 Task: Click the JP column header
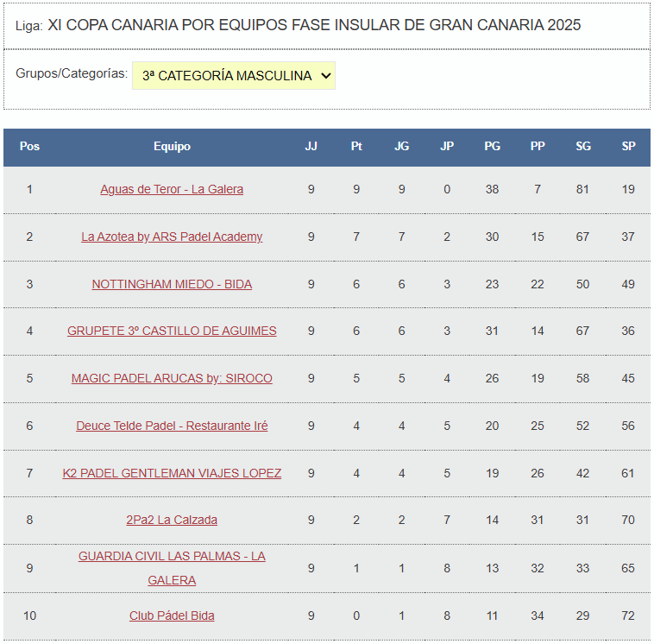coord(447,147)
